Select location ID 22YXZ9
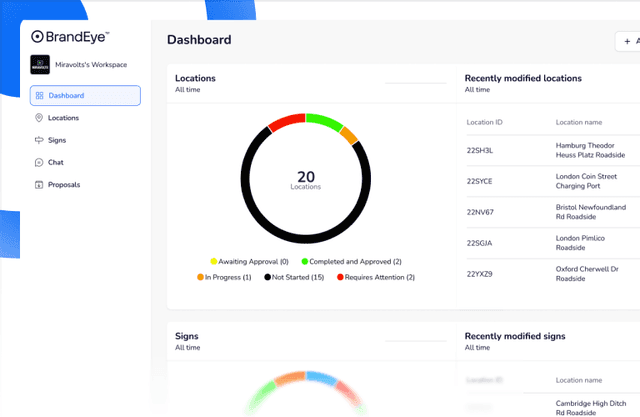Viewport: 640px width, 417px height. pos(480,274)
